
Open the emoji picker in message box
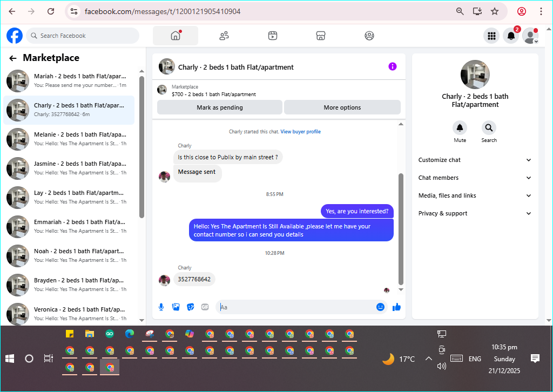pos(380,307)
